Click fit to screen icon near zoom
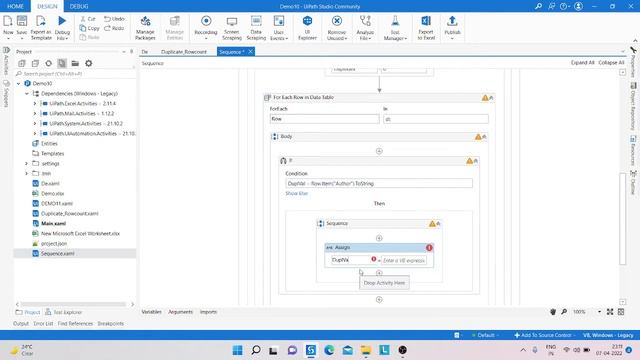This screenshot has height=360, width=640. coord(610,312)
